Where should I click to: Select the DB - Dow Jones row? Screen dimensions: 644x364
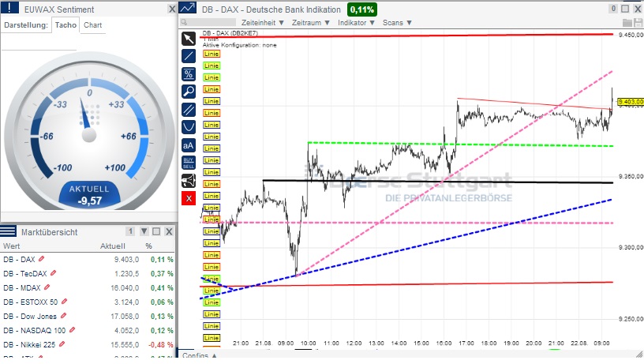tap(88, 316)
